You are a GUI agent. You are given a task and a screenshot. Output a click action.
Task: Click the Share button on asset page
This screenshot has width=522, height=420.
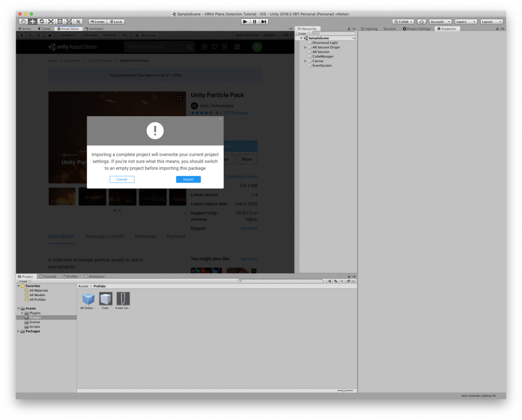tap(247, 160)
